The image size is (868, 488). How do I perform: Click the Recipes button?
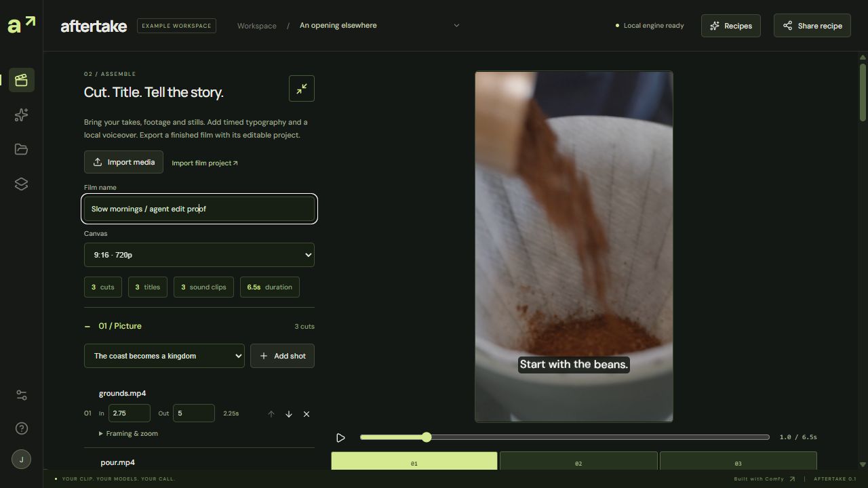[x=731, y=26]
